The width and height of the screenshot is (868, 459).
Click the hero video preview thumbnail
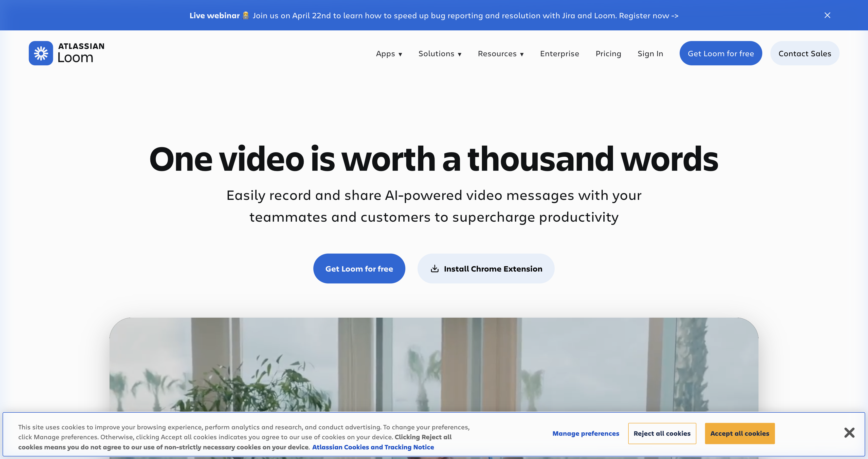[434, 364]
